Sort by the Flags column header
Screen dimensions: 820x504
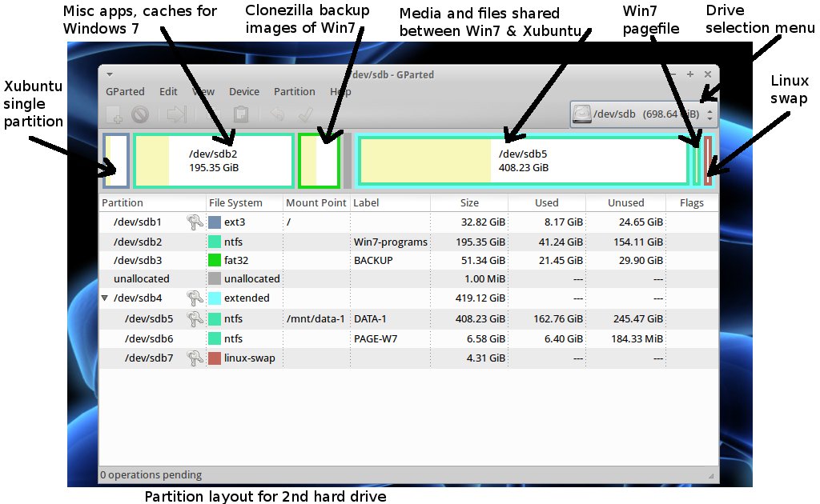692,202
